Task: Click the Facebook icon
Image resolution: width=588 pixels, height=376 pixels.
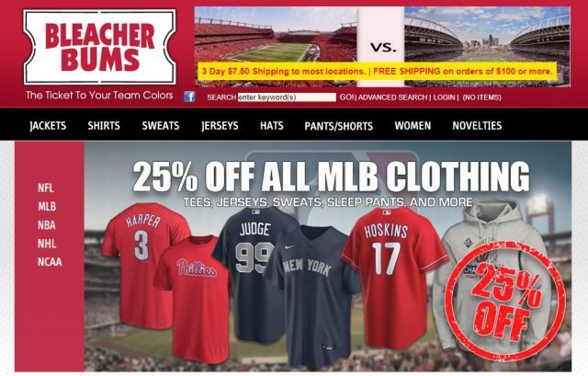Action: [189, 97]
